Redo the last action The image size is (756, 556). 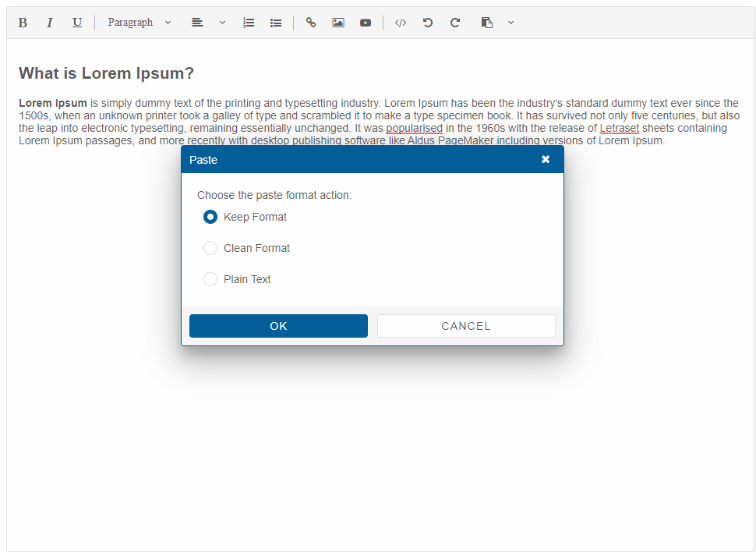(454, 23)
